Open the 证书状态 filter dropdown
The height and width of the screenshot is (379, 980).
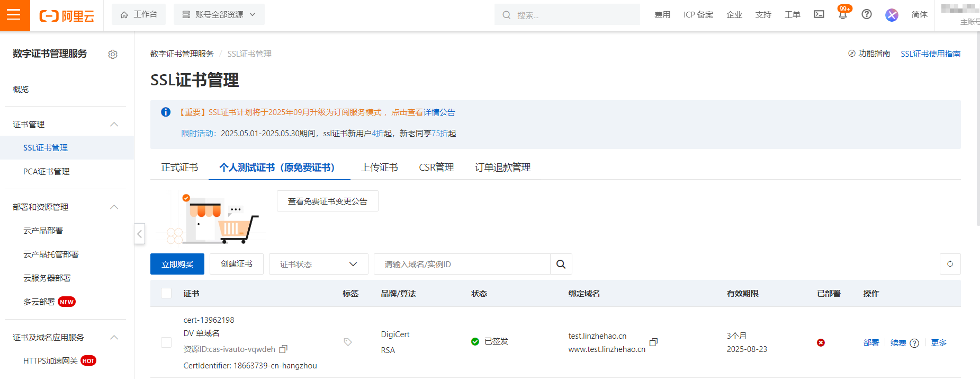coord(318,264)
